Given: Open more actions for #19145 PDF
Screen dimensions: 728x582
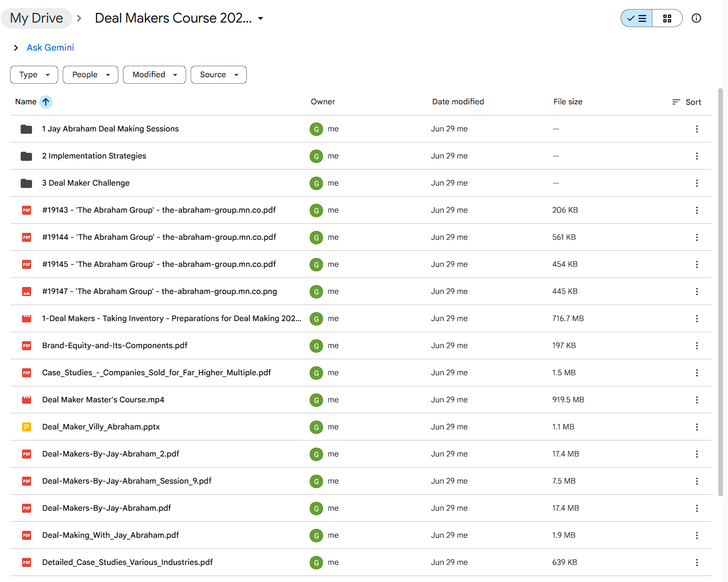Looking at the screenshot, I should coord(697,264).
